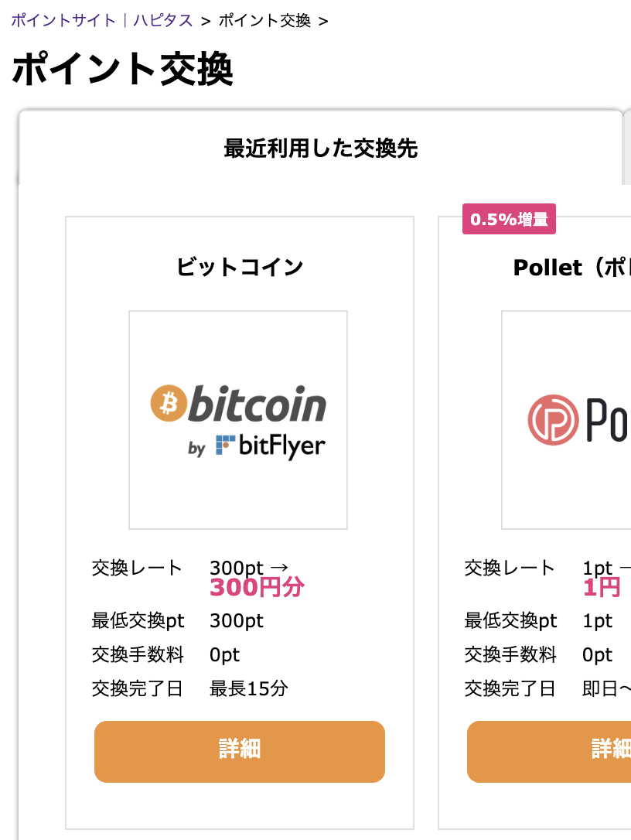
Task: Click the 最低交換pt 300pt row
Action: (x=178, y=621)
